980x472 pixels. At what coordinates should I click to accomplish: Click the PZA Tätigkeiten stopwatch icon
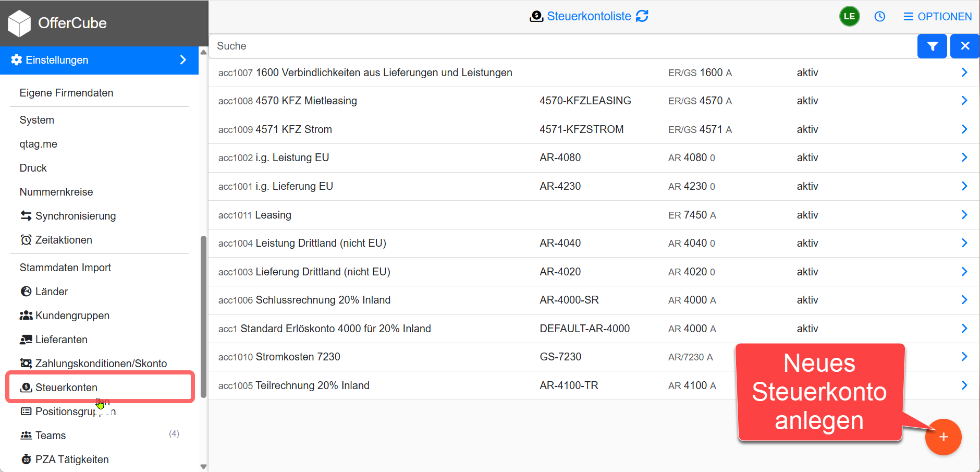(x=26, y=459)
